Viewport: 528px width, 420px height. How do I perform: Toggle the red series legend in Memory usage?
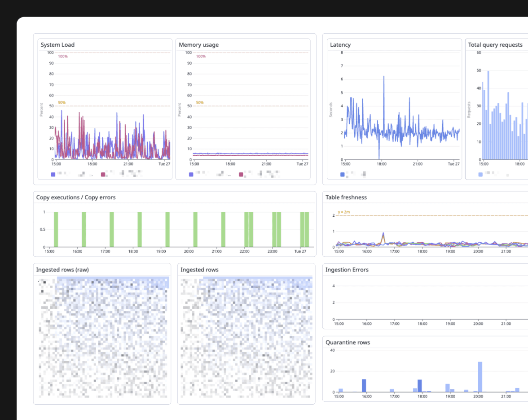241,174
